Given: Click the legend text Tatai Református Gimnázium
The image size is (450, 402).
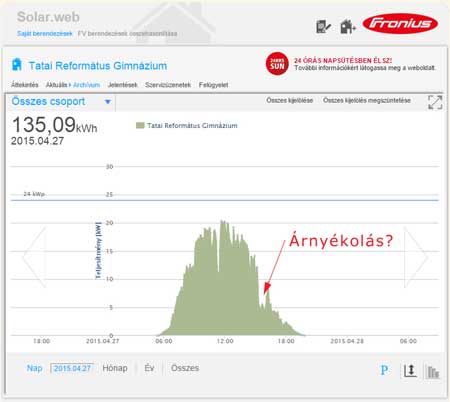Looking at the screenshot, I should click(192, 126).
